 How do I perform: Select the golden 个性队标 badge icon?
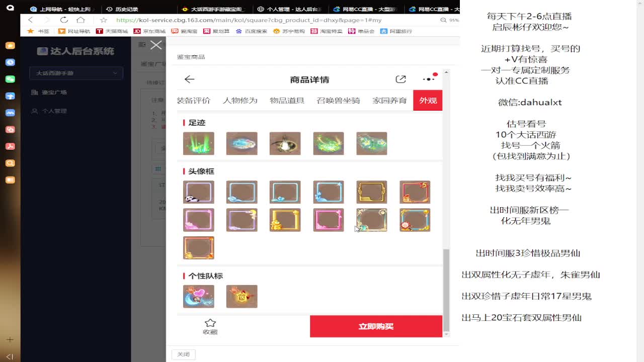[242, 296]
